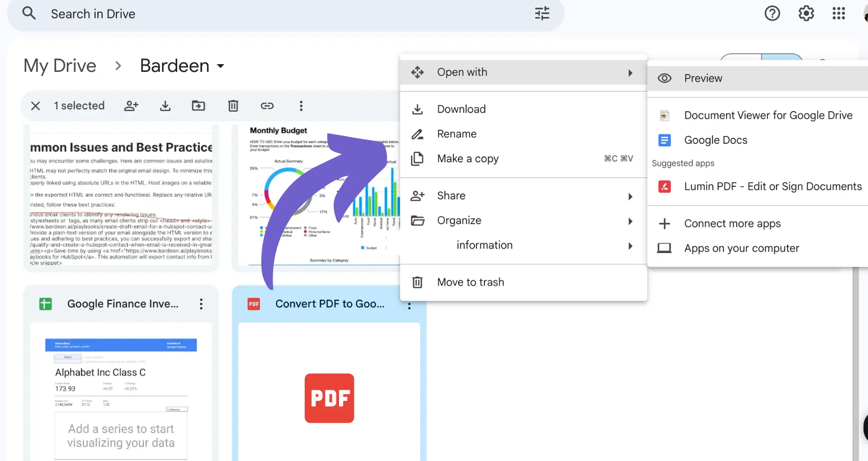Click the red PDF file type icon
This screenshot has height=461, width=868.
(254, 304)
